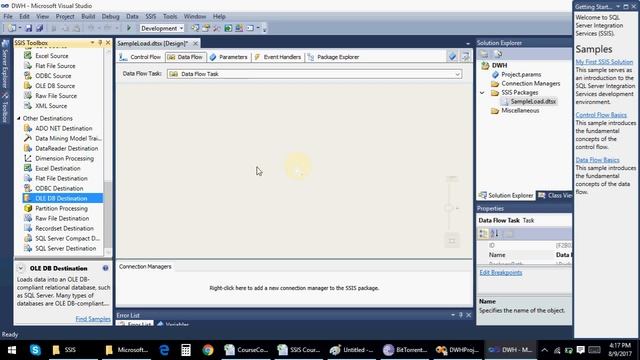
Task: Switch to Parameters tab
Action: tap(229, 57)
